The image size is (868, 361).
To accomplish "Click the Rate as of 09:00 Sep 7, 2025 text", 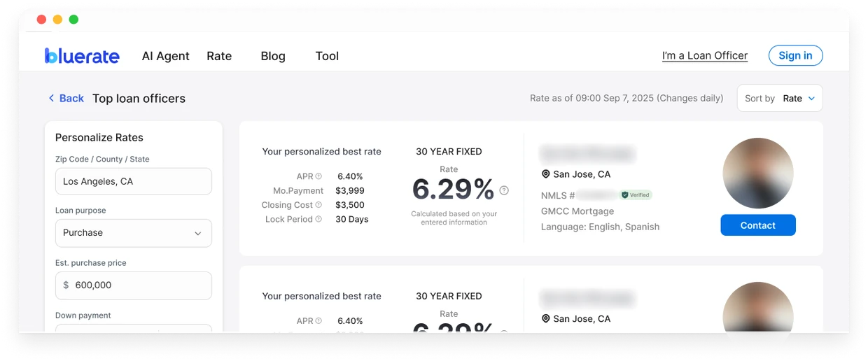I will point(626,99).
